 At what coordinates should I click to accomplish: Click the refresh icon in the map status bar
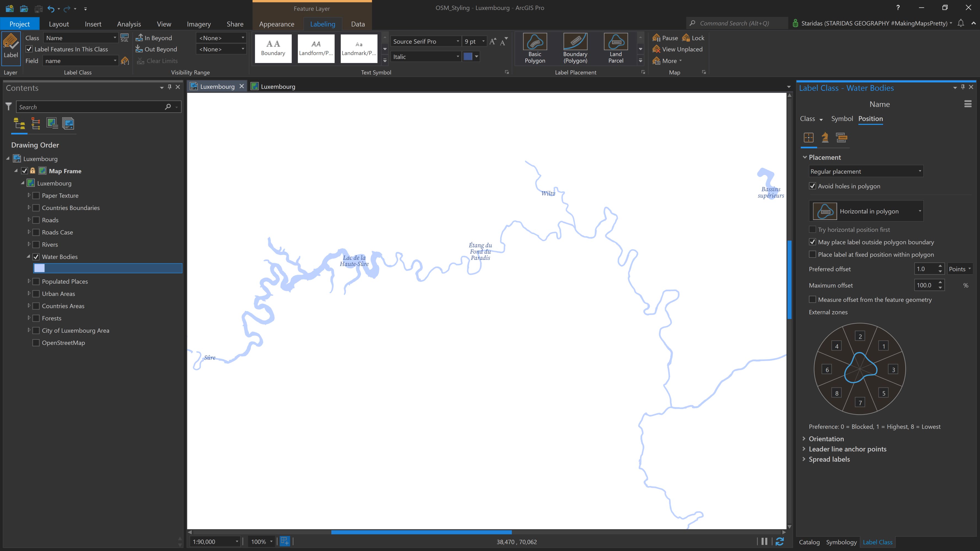[x=780, y=541]
